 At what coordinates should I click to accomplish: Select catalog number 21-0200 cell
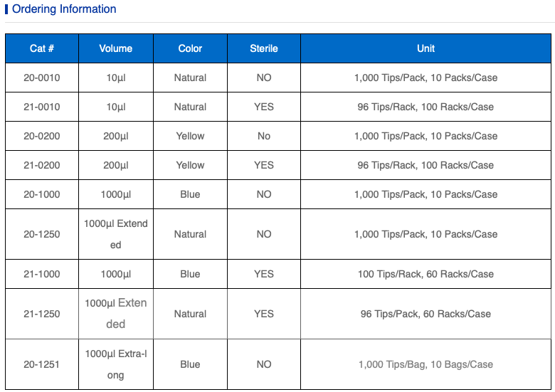pyautogui.click(x=42, y=165)
